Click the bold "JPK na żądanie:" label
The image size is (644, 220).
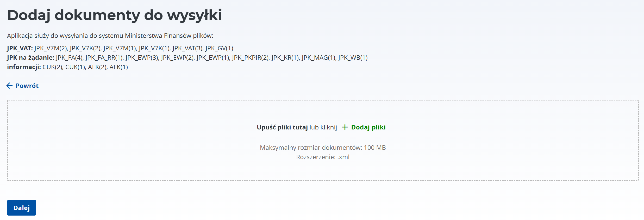click(x=30, y=58)
